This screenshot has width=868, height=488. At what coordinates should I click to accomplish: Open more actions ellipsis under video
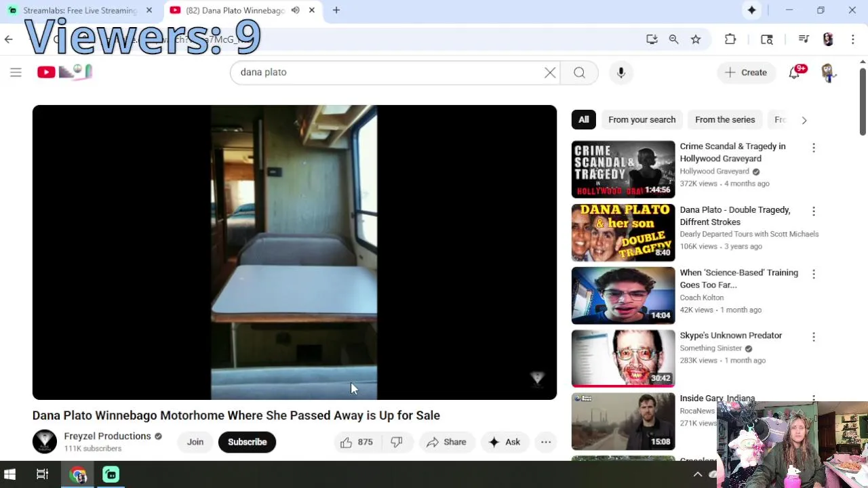tap(546, 442)
